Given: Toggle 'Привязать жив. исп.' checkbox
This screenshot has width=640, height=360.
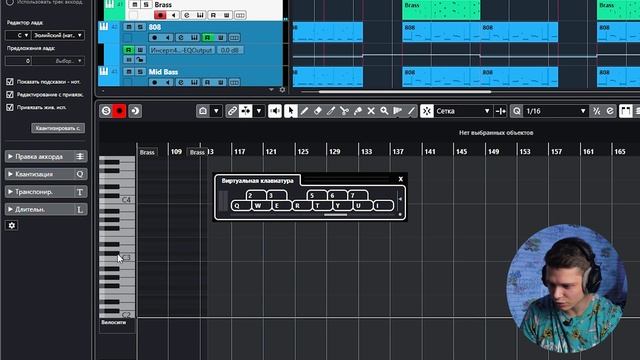Looking at the screenshot, I should pos(10,107).
